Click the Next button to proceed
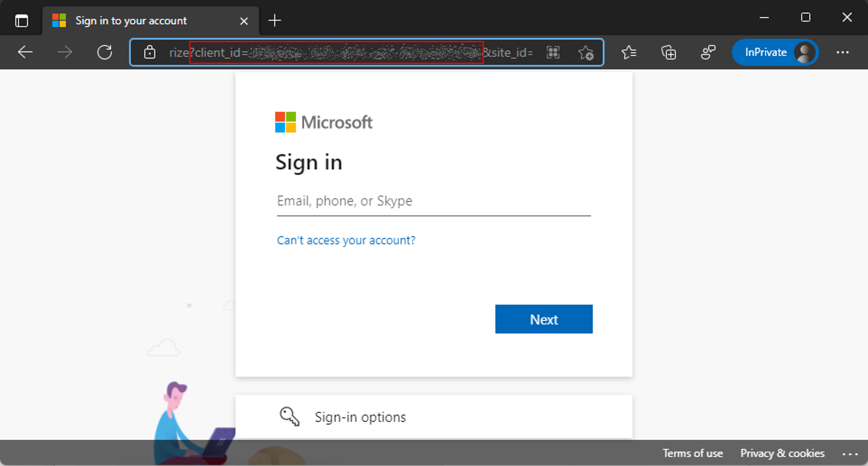The height and width of the screenshot is (466, 868). pos(543,319)
